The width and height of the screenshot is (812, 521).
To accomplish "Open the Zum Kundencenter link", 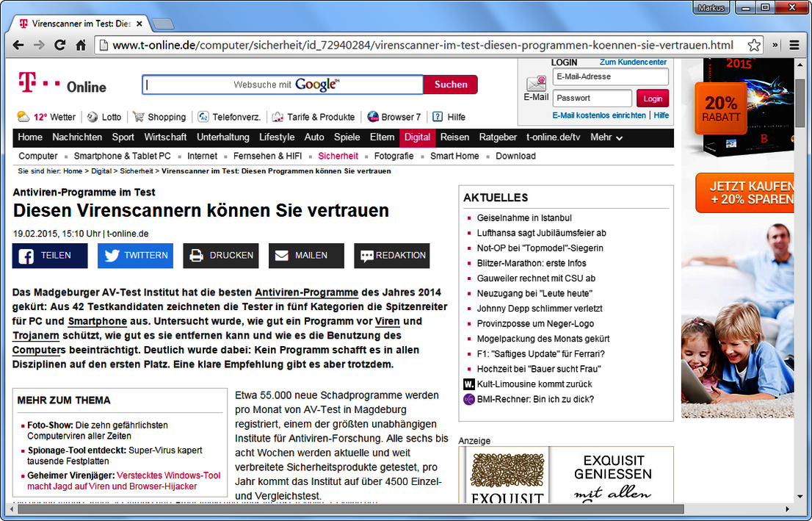I will (633, 62).
